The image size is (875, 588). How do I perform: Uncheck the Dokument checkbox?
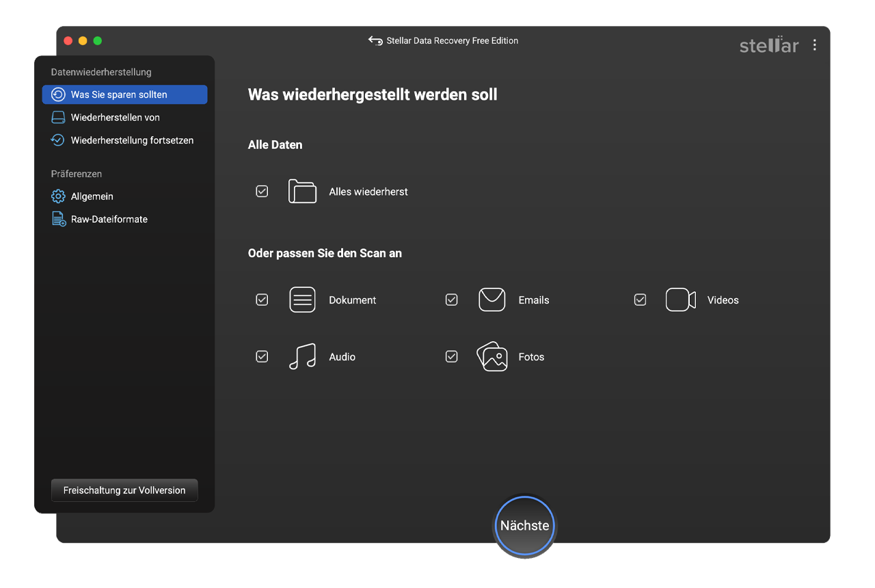[262, 299]
